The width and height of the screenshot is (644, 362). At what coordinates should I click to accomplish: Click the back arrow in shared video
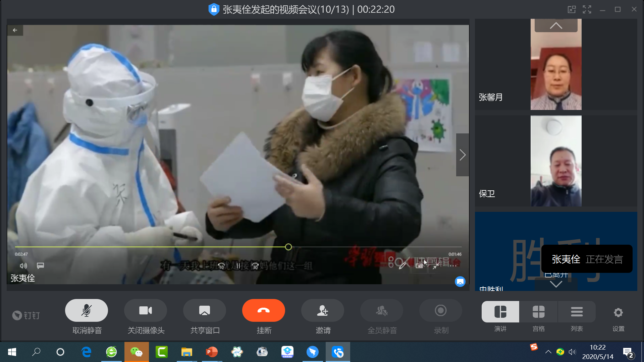[15, 30]
